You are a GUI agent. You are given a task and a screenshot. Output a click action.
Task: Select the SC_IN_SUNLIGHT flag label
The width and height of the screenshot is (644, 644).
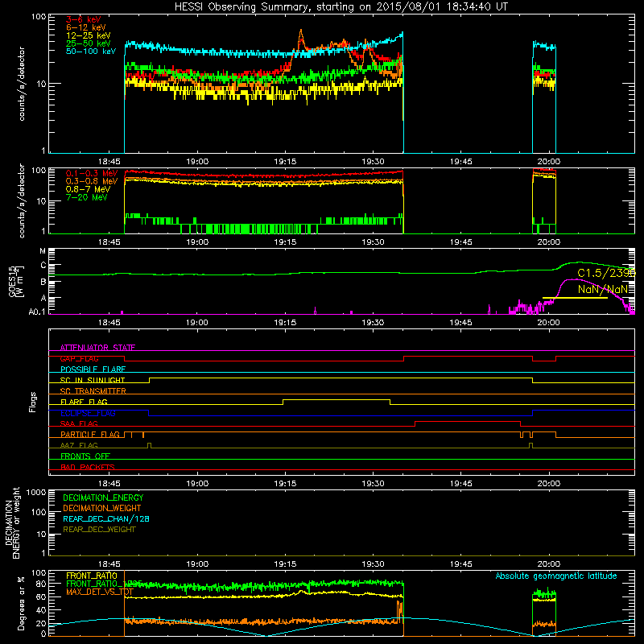(x=93, y=380)
